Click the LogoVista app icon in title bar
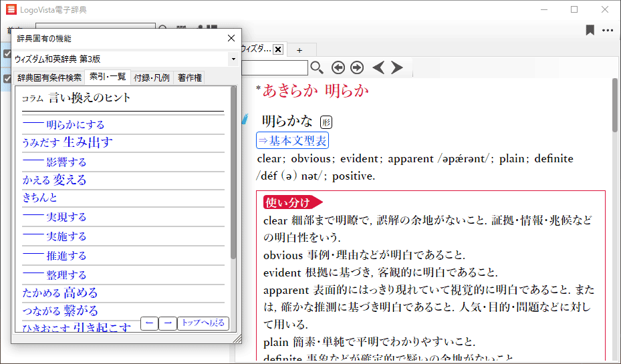The width and height of the screenshot is (621, 364). pyautogui.click(x=11, y=9)
